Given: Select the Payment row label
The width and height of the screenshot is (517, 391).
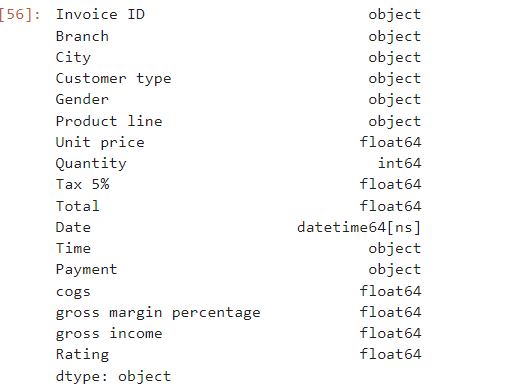Looking at the screenshot, I should pyautogui.click(x=86, y=269).
